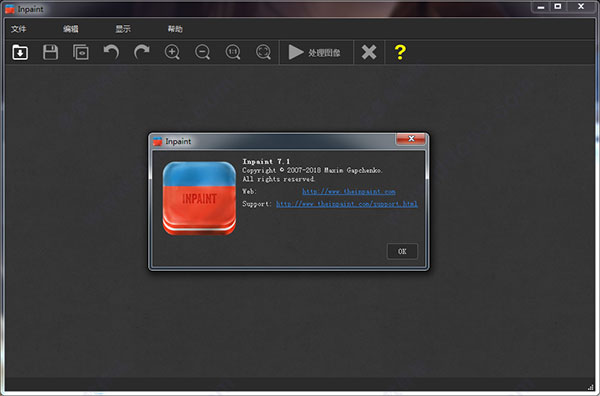This screenshot has width=600, height=396.
Task: Save image with floppy disk icon
Action: pyautogui.click(x=50, y=52)
